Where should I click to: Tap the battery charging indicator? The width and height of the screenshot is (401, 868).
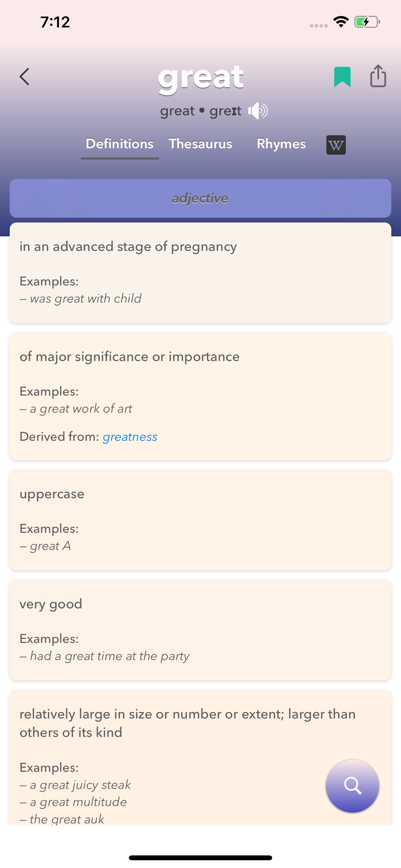click(x=367, y=22)
